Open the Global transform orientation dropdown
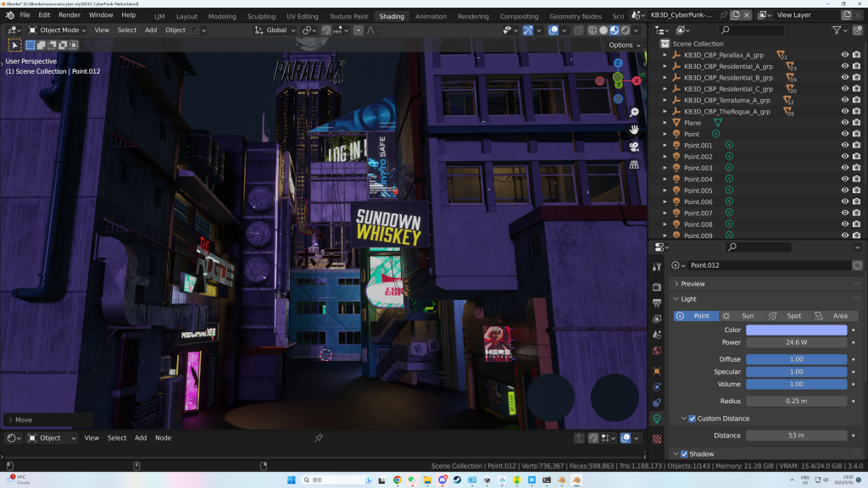 (275, 30)
